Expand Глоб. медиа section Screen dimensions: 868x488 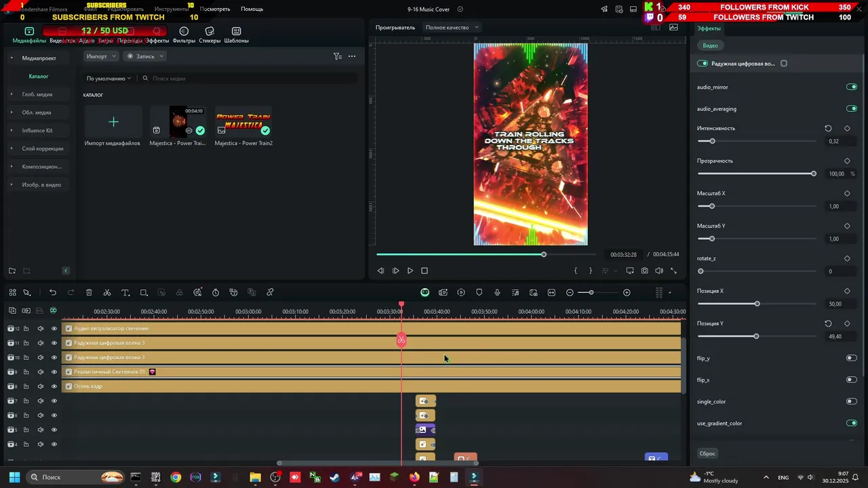coord(12,94)
